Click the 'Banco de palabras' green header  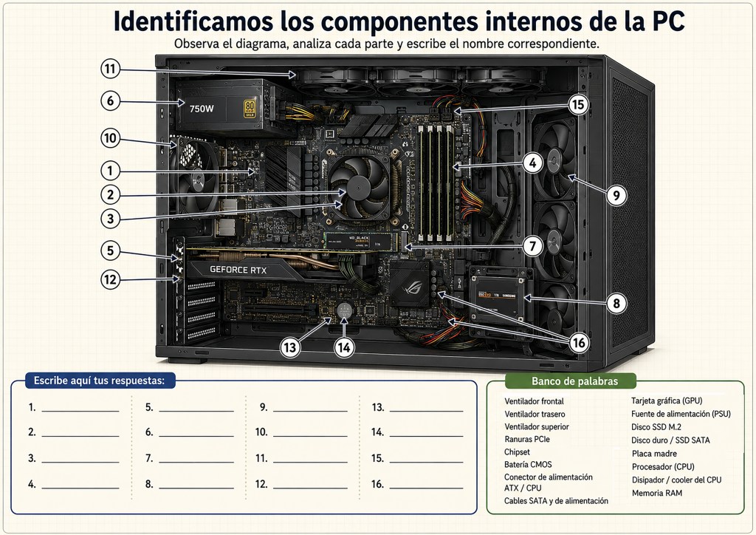(574, 381)
